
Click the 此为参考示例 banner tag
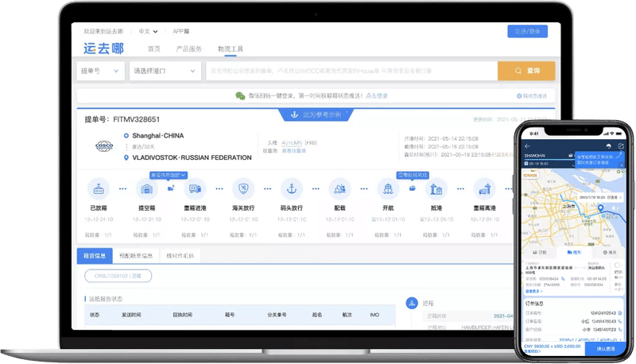[316, 114]
